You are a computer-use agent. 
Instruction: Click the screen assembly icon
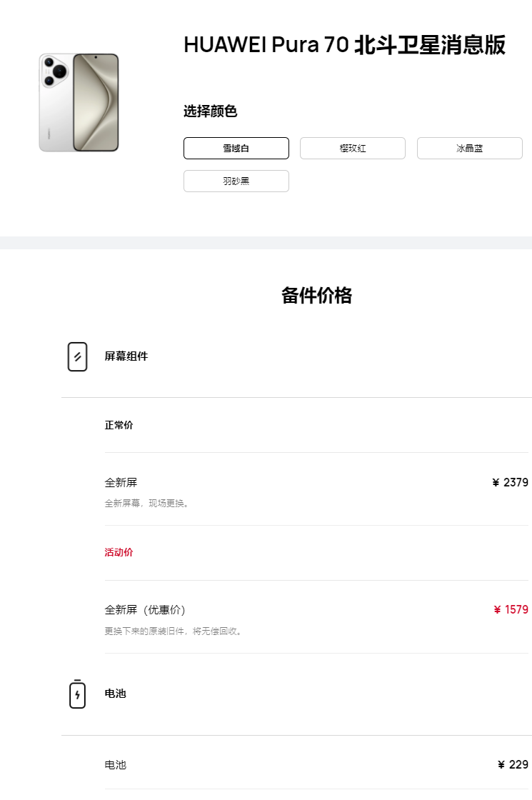(78, 356)
